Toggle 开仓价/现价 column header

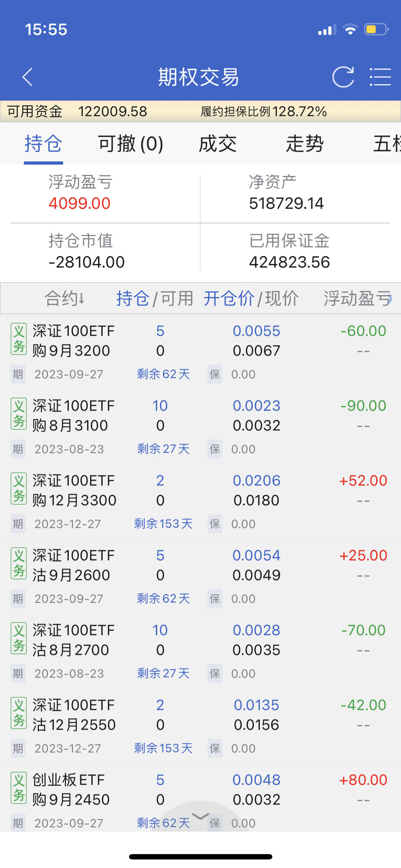(251, 298)
